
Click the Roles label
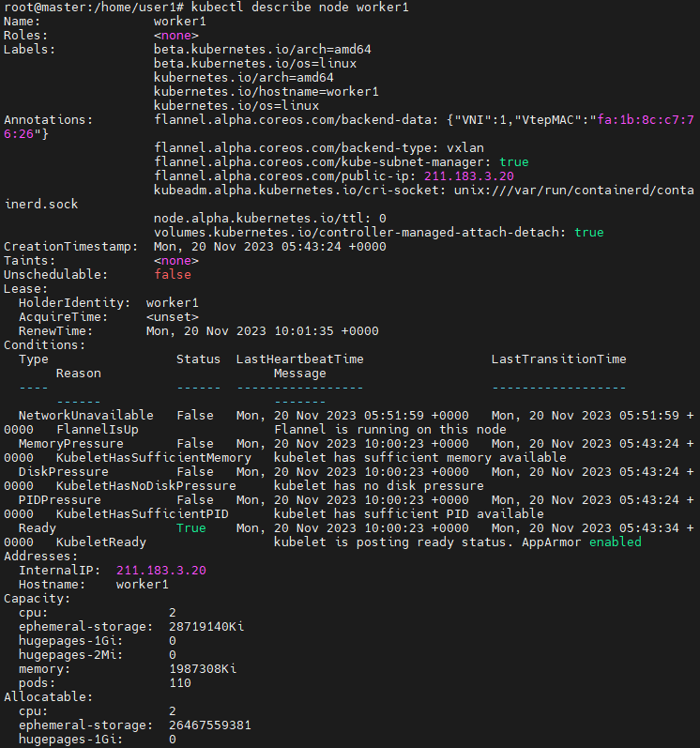point(25,36)
